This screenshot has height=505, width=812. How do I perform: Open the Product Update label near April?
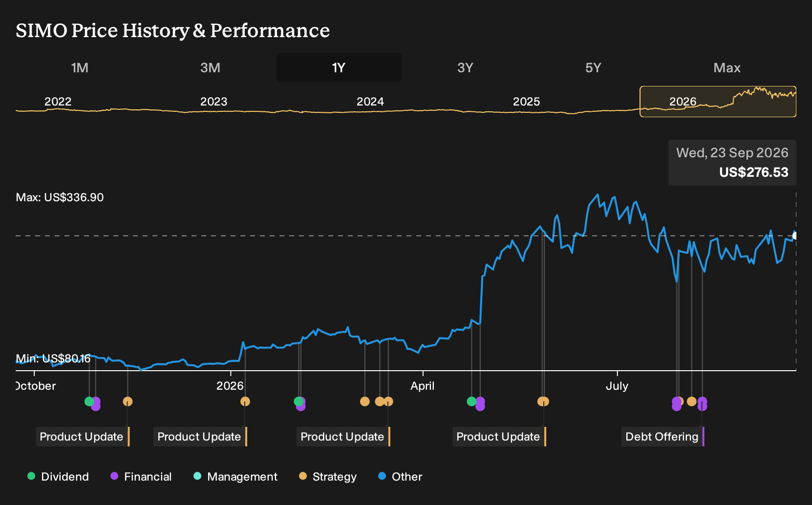(x=499, y=437)
